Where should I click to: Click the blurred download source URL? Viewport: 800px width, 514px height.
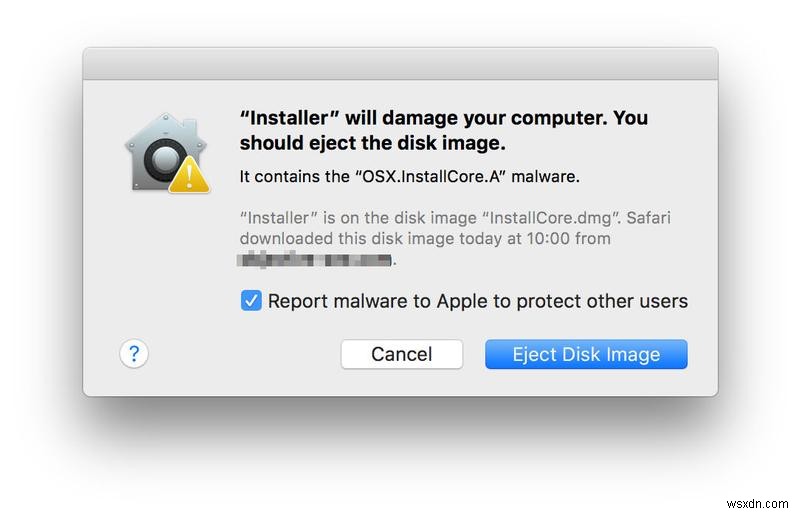[x=315, y=260]
